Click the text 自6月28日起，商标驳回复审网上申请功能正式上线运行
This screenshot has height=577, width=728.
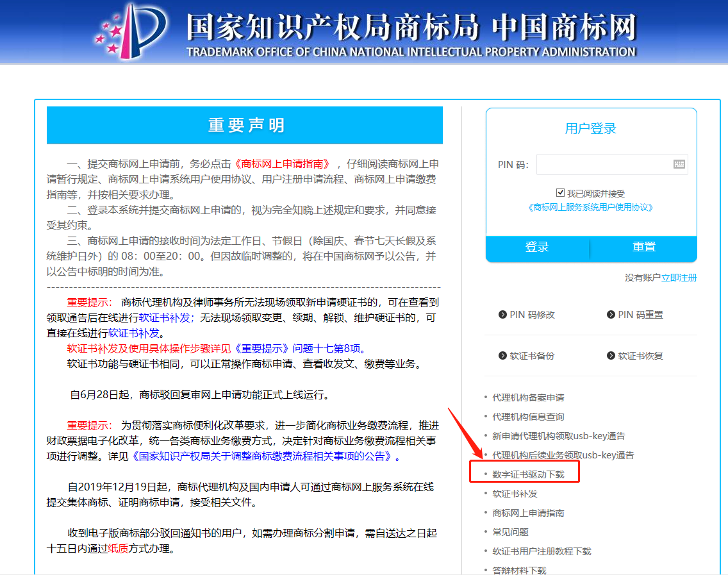[x=200, y=395]
